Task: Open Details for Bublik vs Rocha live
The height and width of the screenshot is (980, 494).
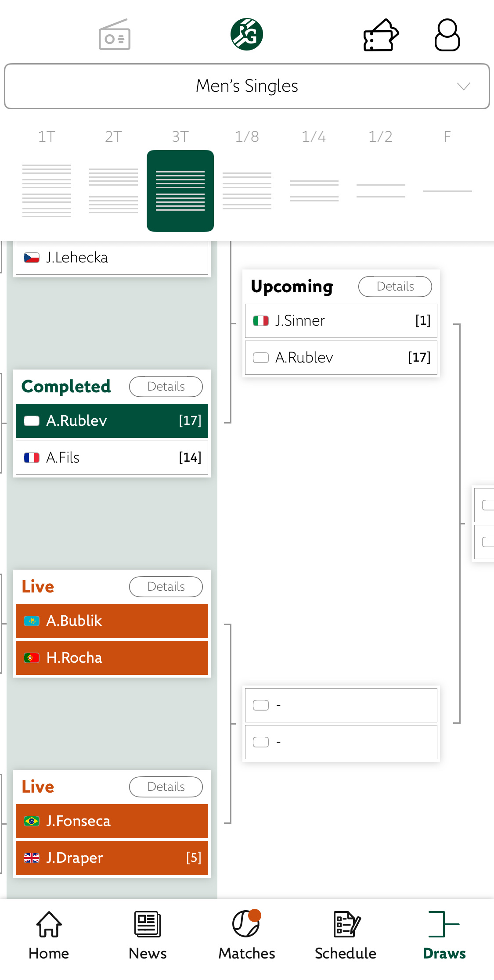Action: [166, 587]
